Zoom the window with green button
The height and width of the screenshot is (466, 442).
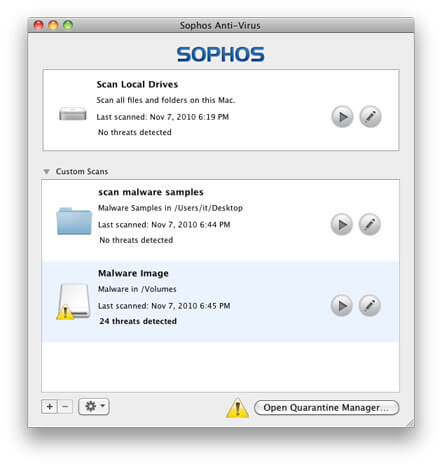point(68,25)
